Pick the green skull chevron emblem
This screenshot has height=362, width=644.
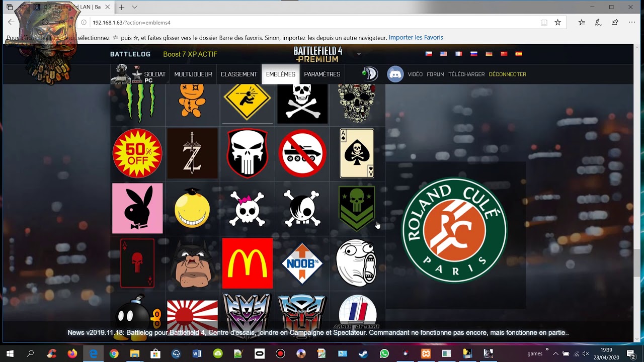[357, 208]
